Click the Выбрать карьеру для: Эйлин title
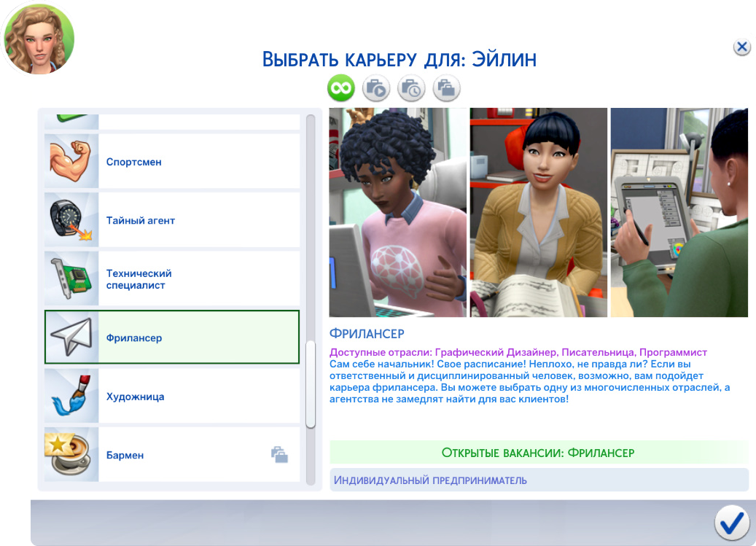 click(x=400, y=59)
